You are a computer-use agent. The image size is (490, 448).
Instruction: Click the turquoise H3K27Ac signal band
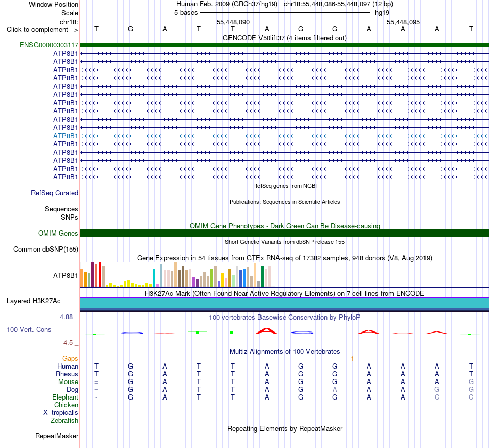285,303
